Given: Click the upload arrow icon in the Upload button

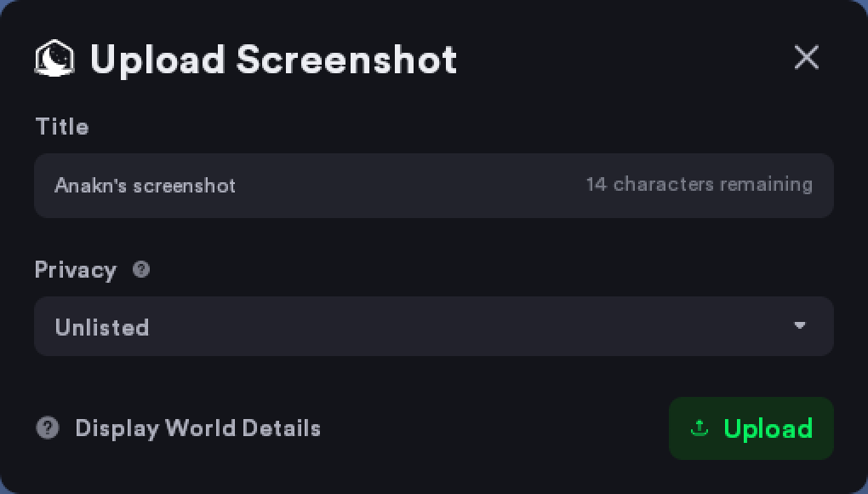Looking at the screenshot, I should click(x=700, y=428).
